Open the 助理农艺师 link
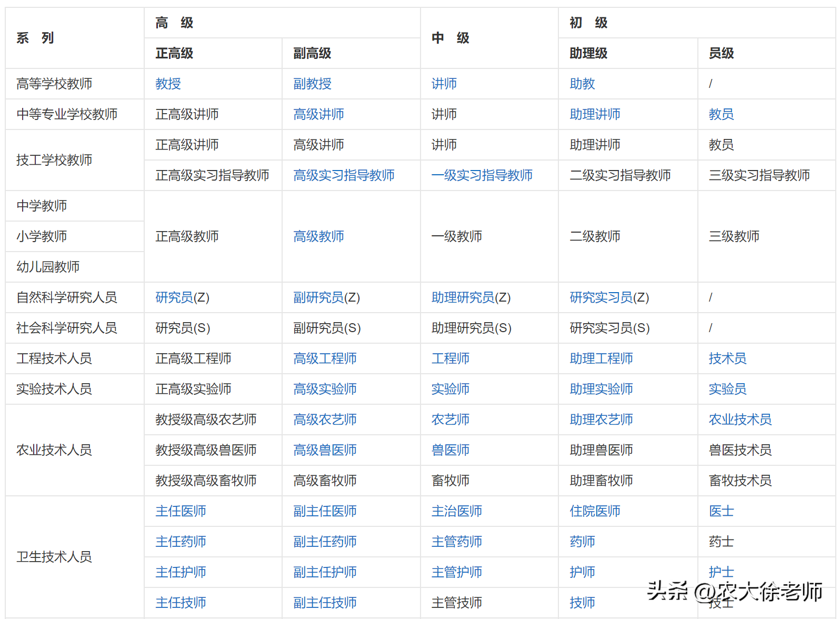The height and width of the screenshot is (619, 840). 601,420
